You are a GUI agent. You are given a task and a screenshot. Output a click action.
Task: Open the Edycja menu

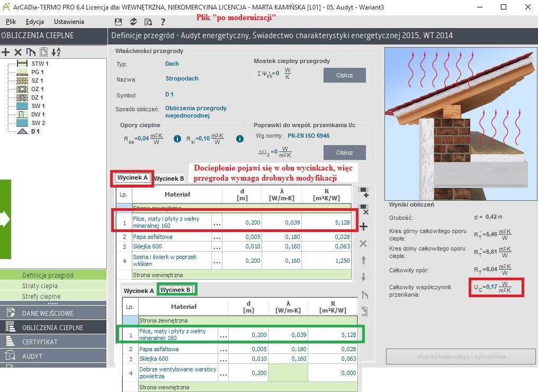[34, 22]
